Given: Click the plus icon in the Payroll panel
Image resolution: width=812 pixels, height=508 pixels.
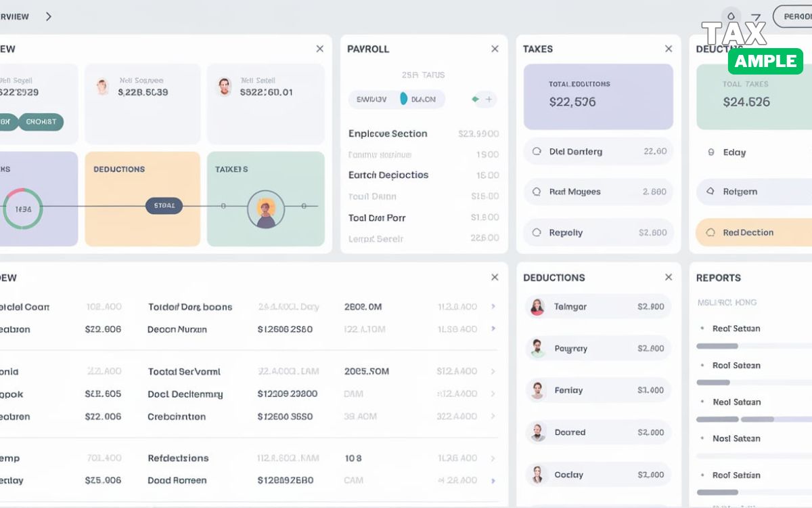Looking at the screenshot, I should [490, 99].
